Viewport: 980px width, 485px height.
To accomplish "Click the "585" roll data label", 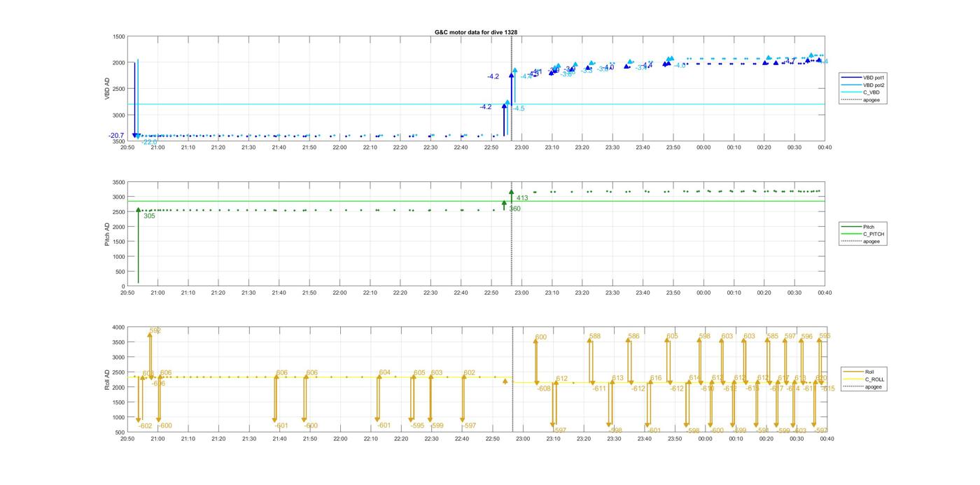I will click(772, 336).
